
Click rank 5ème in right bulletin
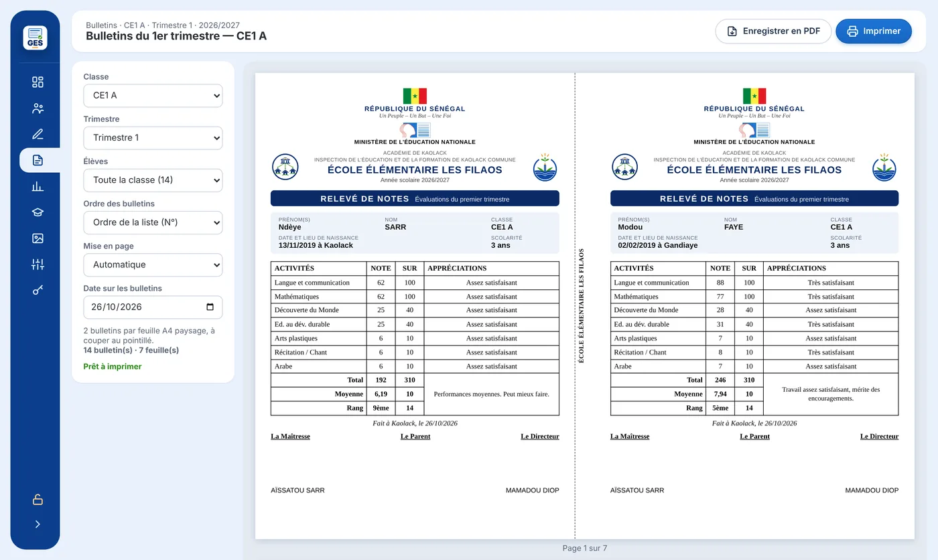pos(720,408)
